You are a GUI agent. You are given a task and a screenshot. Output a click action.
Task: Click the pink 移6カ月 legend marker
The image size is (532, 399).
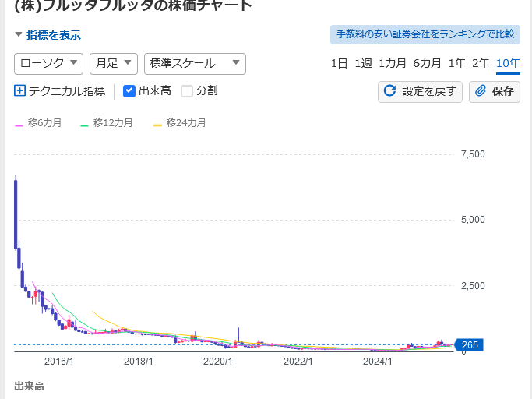point(19,124)
